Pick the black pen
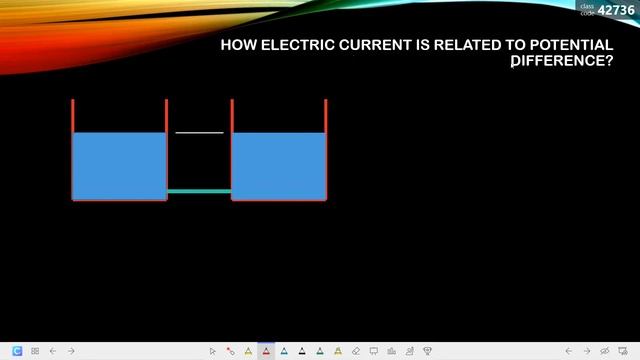 click(x=302, y=351)
